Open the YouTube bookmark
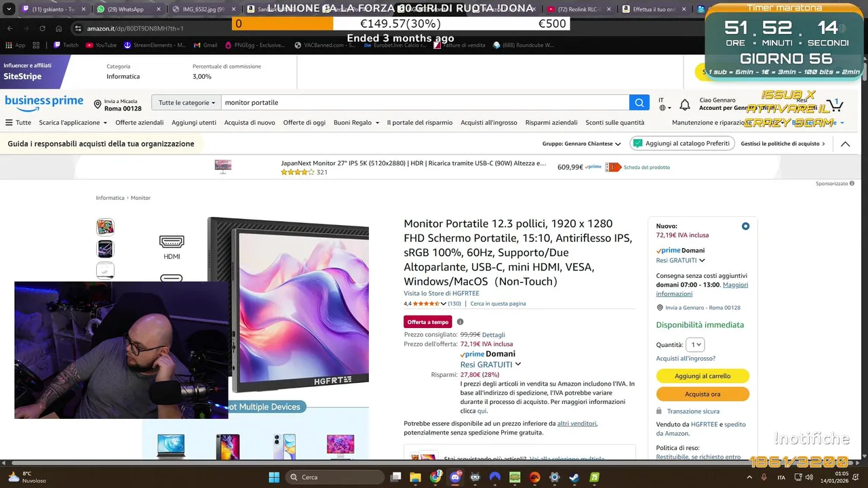Image resolution: width=868 pixels, height=488 pixels. pyautogui.click(x=101, y=45)
